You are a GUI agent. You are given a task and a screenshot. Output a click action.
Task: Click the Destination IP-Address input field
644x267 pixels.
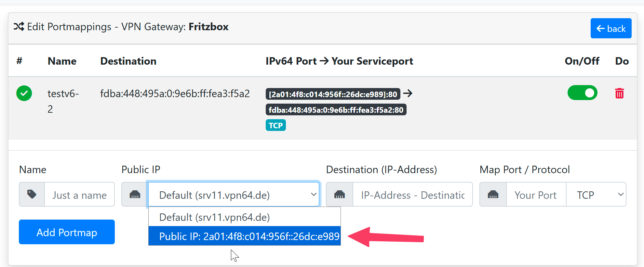[x=412, y=195]
